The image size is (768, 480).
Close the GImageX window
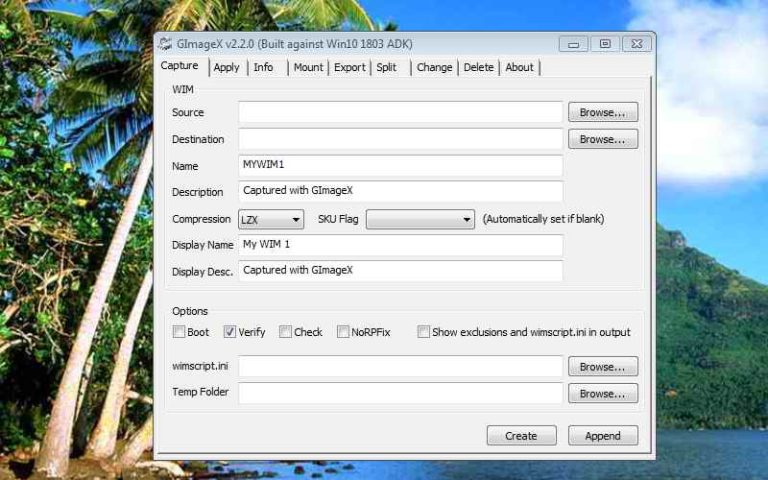tap(637, 44)
